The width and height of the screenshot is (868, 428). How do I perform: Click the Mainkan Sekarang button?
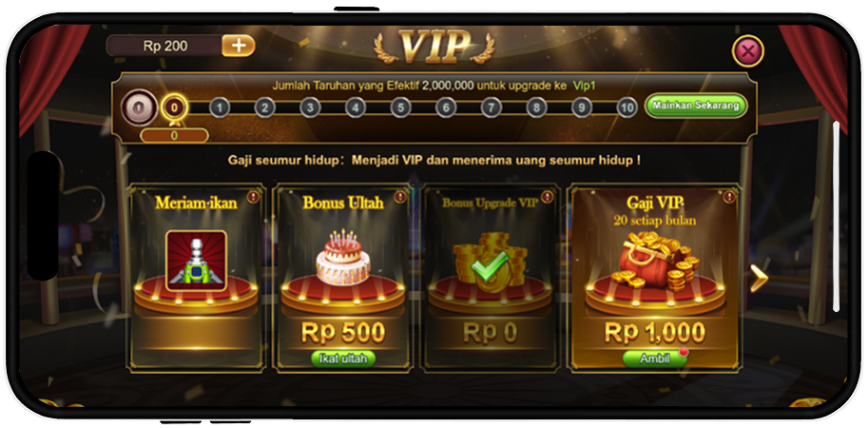click(x=696, y=106)
